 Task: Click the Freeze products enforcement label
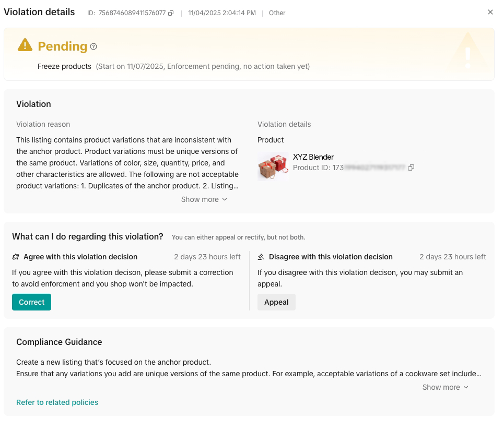pyautogui.click(x=64, y=66)
